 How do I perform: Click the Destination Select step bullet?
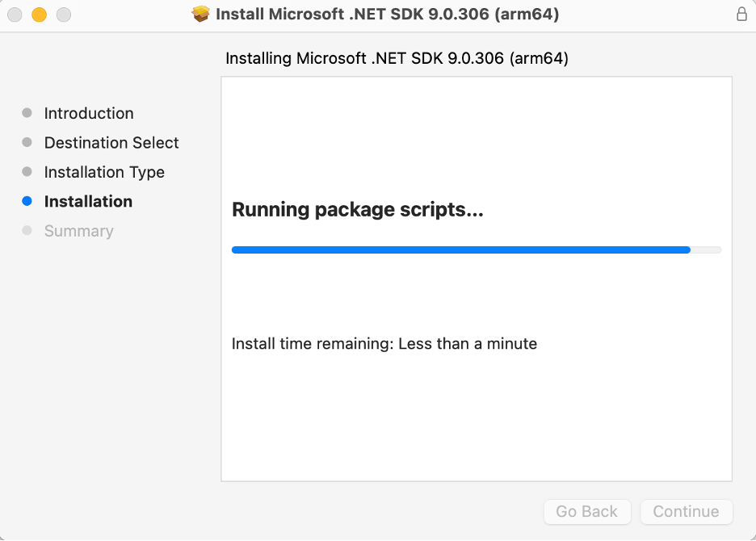[27, 143]
